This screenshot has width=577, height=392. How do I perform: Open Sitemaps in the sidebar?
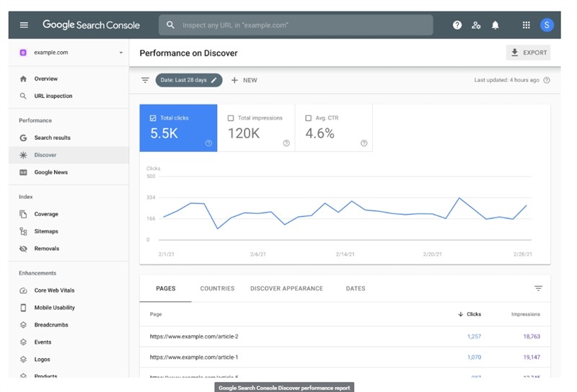click(x=69, y=231)
